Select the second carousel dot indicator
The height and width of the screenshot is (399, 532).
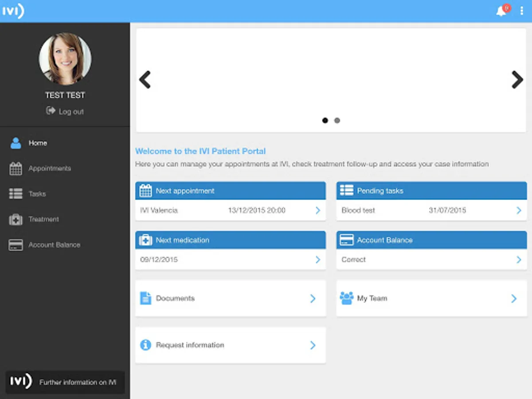[x=337, y=120]
